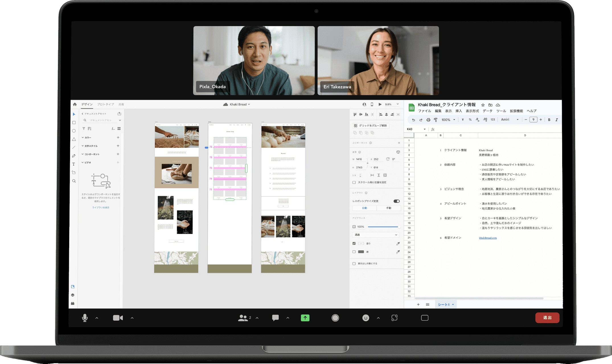Image resolution: width=612 pixels, height=364 pixels.
Task: Switch assets to grid view icon
Action: pos(119,129)
